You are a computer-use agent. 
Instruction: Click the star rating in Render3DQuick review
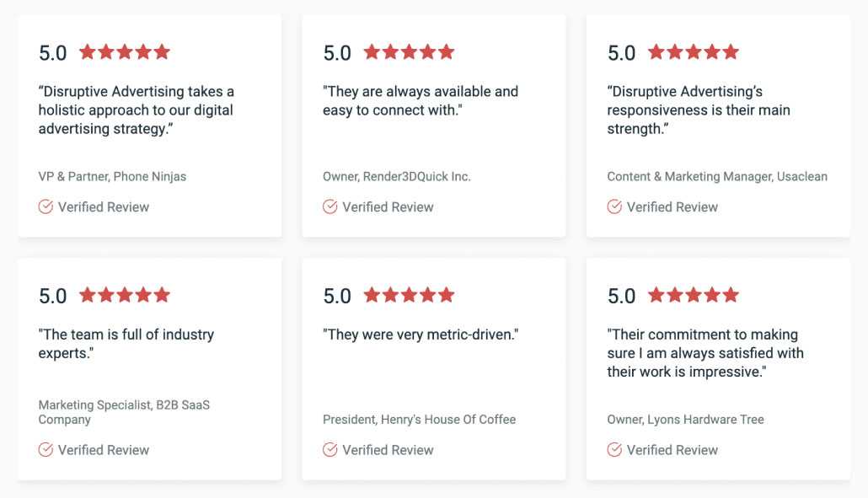[409, 52]
